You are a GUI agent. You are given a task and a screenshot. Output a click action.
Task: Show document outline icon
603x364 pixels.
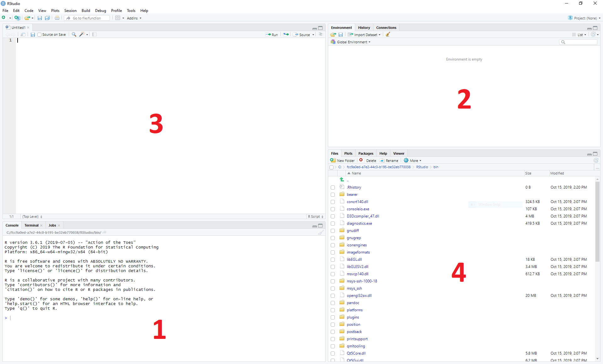tap(321, 35)
